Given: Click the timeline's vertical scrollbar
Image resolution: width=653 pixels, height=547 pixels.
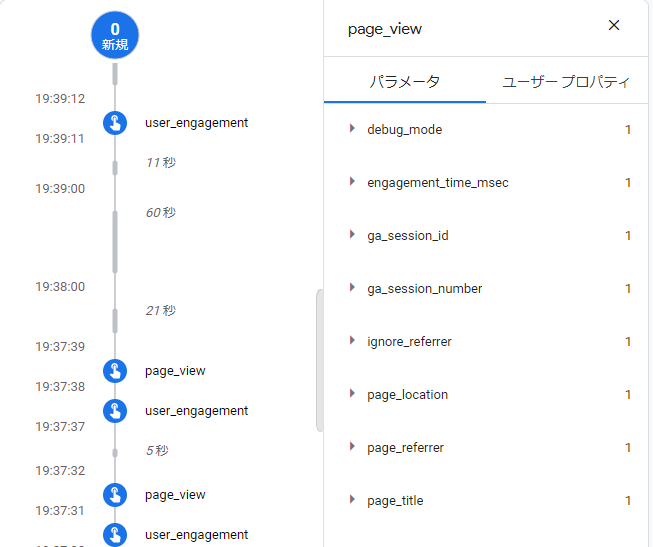Looking at the screenshot, I should pos(319,360).
